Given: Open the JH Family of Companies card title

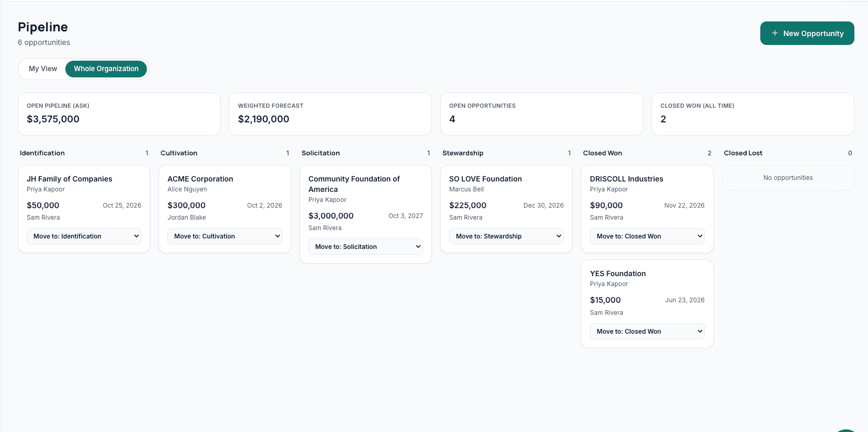Looking at the screenshot, I should click(70, 179).
